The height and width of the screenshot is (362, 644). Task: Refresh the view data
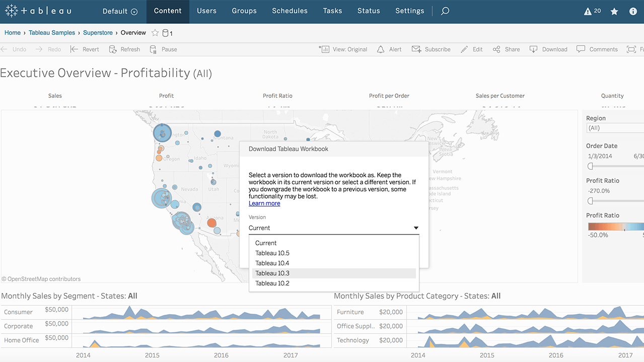click(x=124, y=49)
